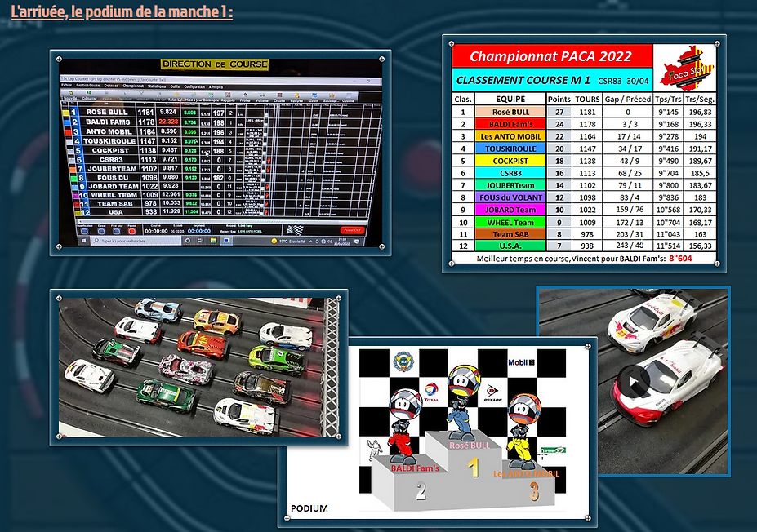Open the starting grid cars photo
Screen dimensions: 757x532
point(199,367)
